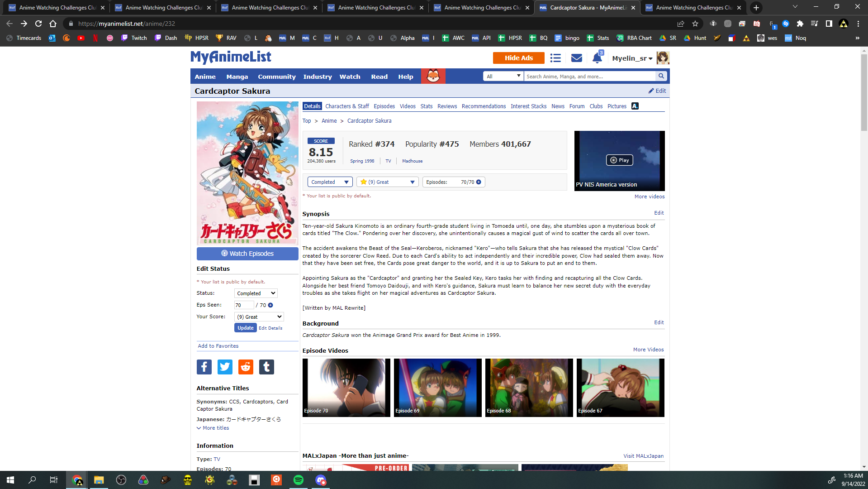
Task: Switch to the Reviews tab
Action: pos(447,106)
